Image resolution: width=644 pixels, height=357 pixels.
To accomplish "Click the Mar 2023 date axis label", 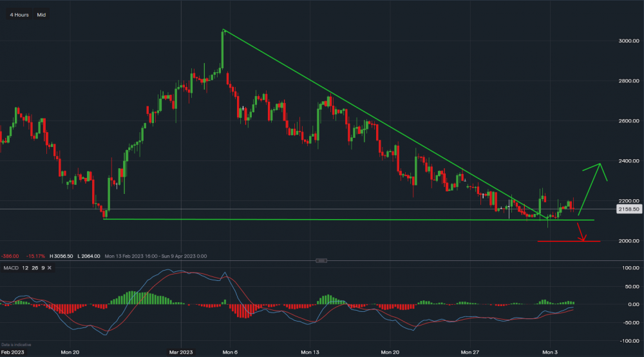I will [181, 352].
